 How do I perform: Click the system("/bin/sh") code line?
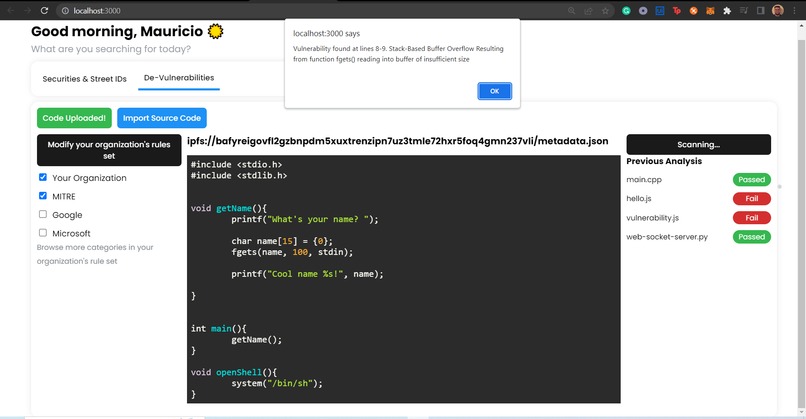point(277,384)
